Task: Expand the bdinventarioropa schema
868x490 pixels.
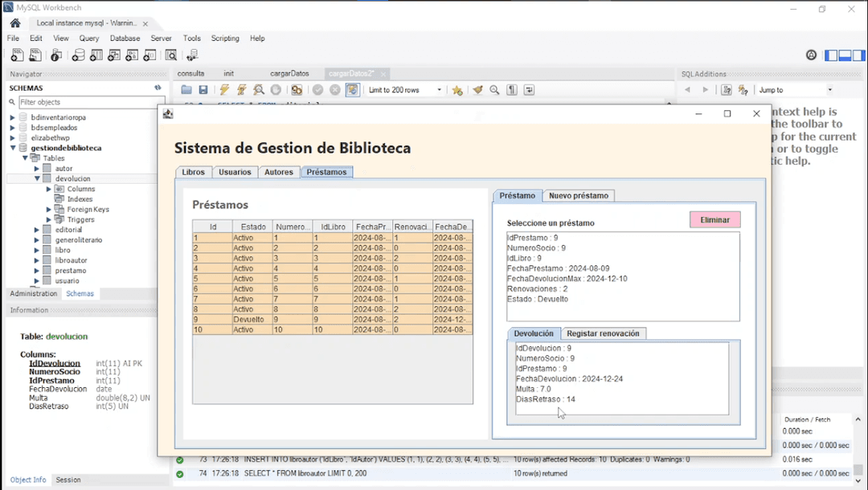Action: click(12, 117)
